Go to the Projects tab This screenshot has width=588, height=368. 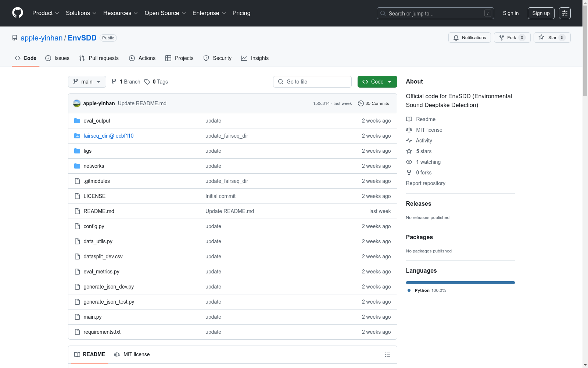[179, 58]
